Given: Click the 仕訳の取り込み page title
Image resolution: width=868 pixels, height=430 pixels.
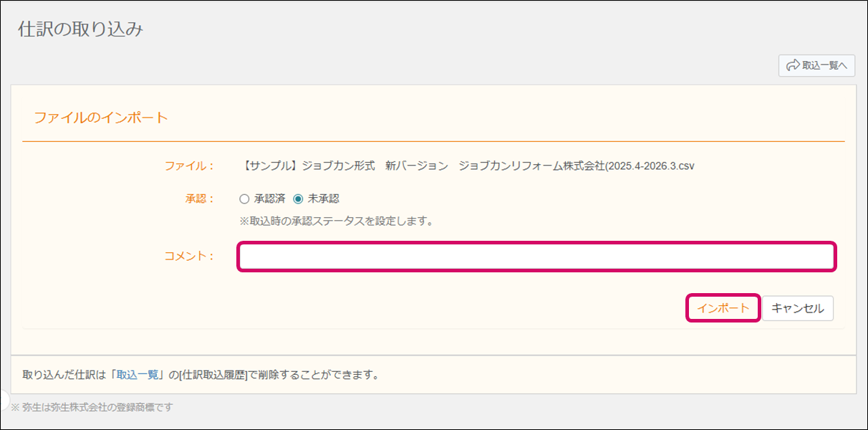Looking at the screenshot, I should [x=81, y=30].
